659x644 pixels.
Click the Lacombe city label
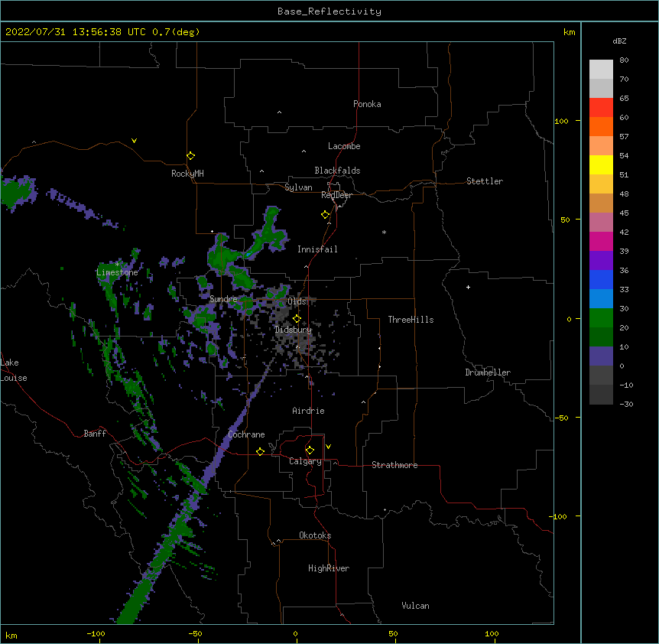tap(344, 146)
